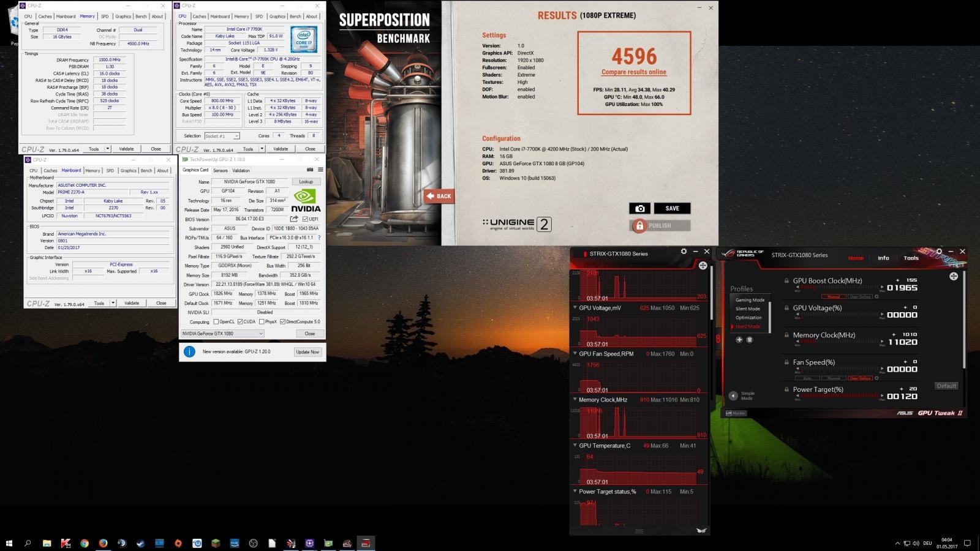Switch to Sensors tab in GPU-Z
Viewport: 980px width, 551px height.
tap(220, 171)
